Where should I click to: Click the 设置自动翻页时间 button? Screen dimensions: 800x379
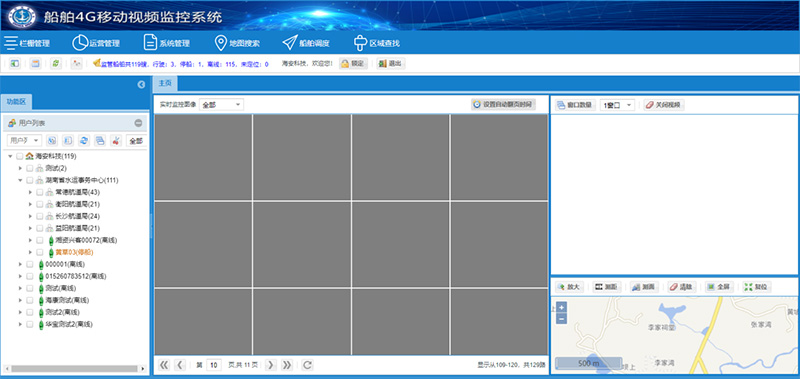click(x=503, y=105)
